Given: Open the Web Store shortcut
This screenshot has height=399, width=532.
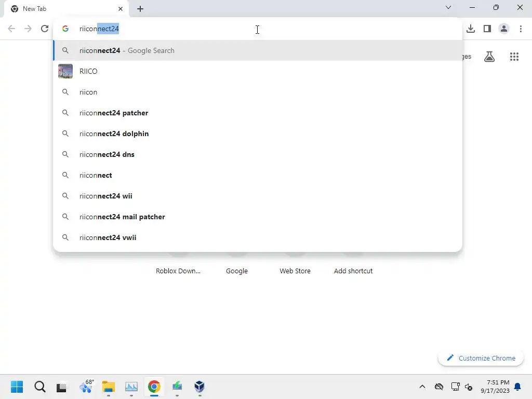Looking at the screenshot, I should [295, 271].
